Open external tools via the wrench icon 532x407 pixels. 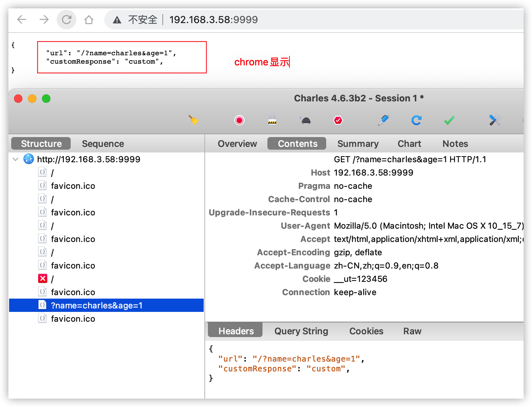point(494,120)
